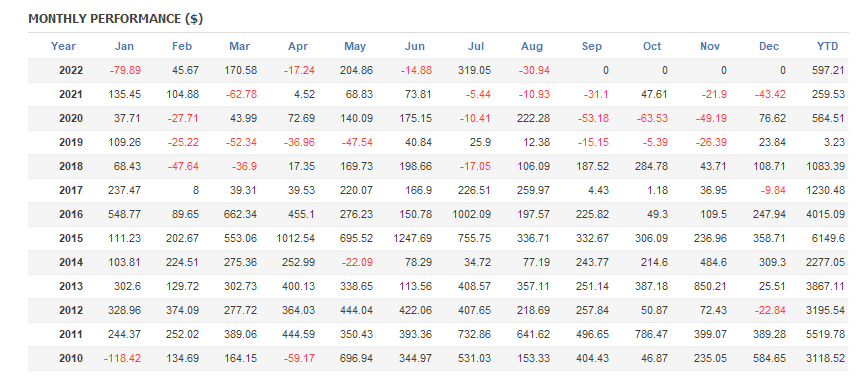Click the Apr column header
The width and height of the screenshot is (860, 379).
coord(298,47)
